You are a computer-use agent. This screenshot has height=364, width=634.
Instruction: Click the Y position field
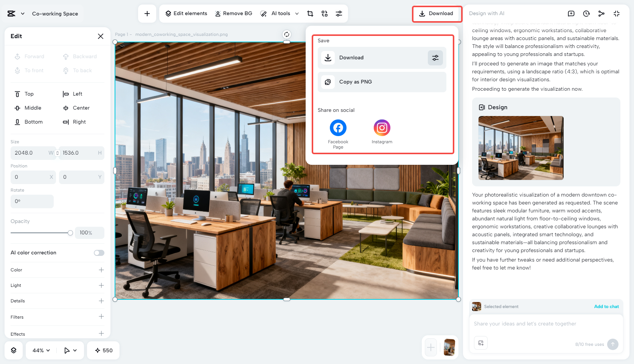[82, 177]
